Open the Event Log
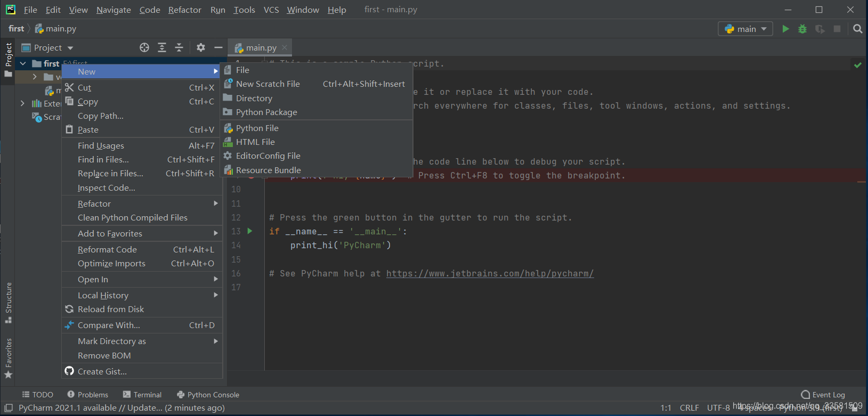 (823, 395)
